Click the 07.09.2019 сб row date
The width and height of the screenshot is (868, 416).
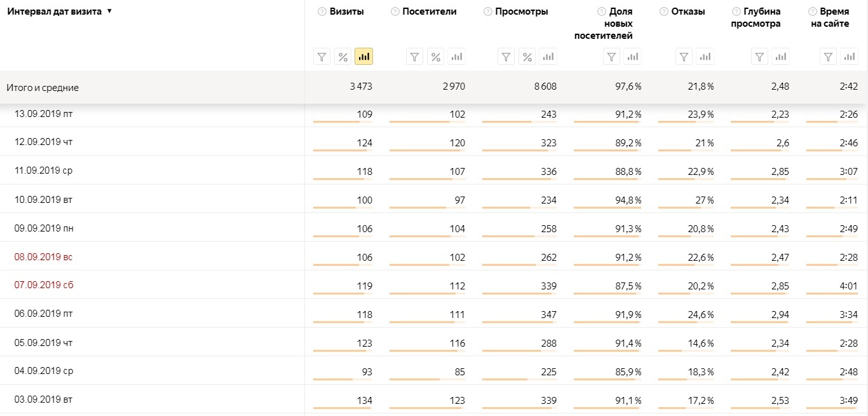point(44,285)
